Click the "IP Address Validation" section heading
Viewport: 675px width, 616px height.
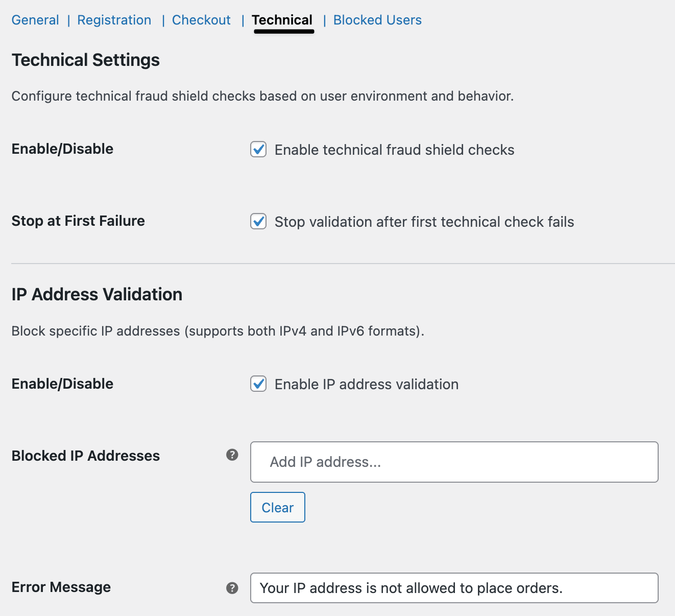(x=97, y=294)
